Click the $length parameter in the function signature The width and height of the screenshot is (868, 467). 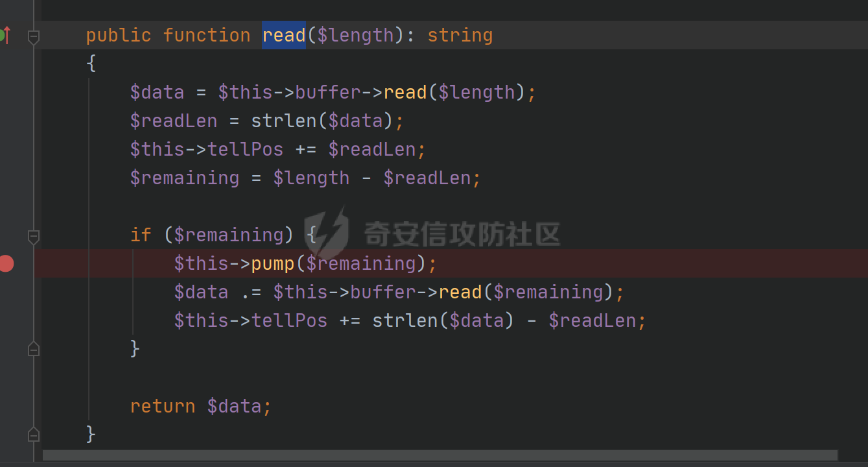355,35
